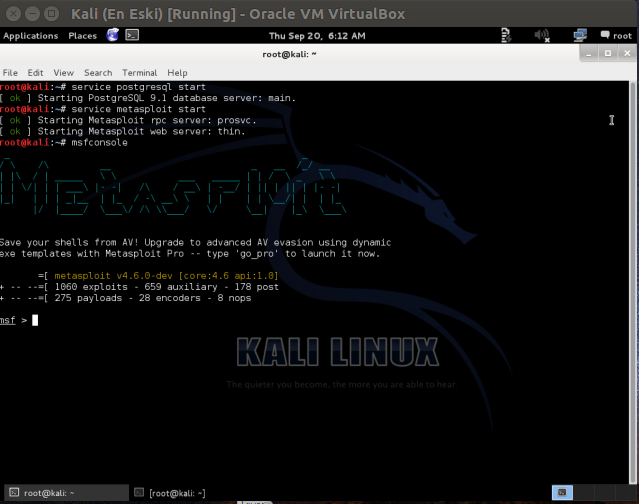The width and height of the screenshot is (639, 504).
Task: Open the terminal View menu
Action: (64, 73)
